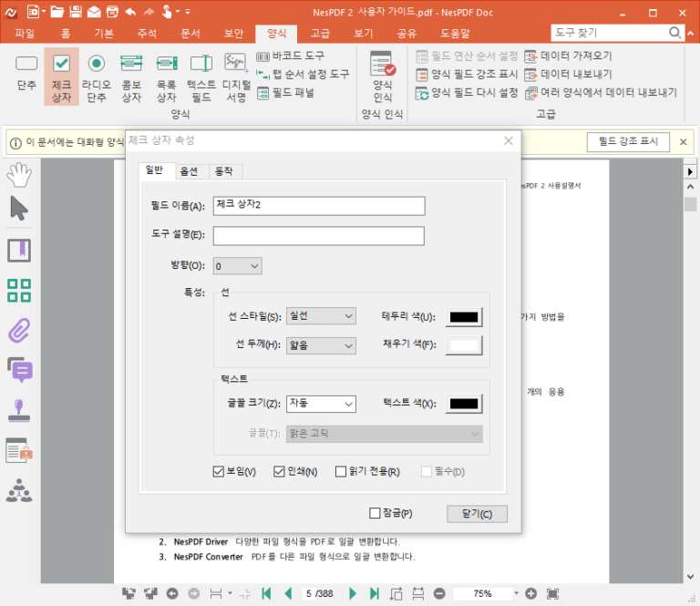The height and width of the screenshot is (606, 700).
Task: Close the 체크 상자 속성 dialog
Action: (x=509, y=141)
